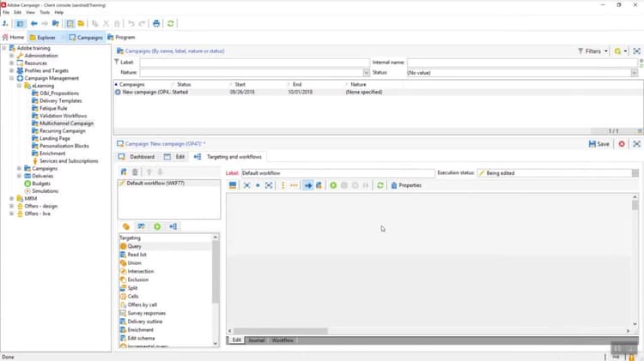Image resolution: width=644 pixels, height=361 pixels.
Task: Click the horizontal alignment icon in workflow toolbar
Action: 294,185
